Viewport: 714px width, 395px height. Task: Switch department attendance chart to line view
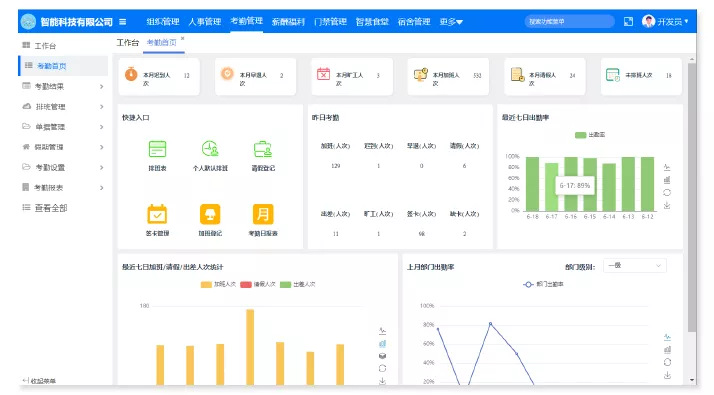coord(667,337)
